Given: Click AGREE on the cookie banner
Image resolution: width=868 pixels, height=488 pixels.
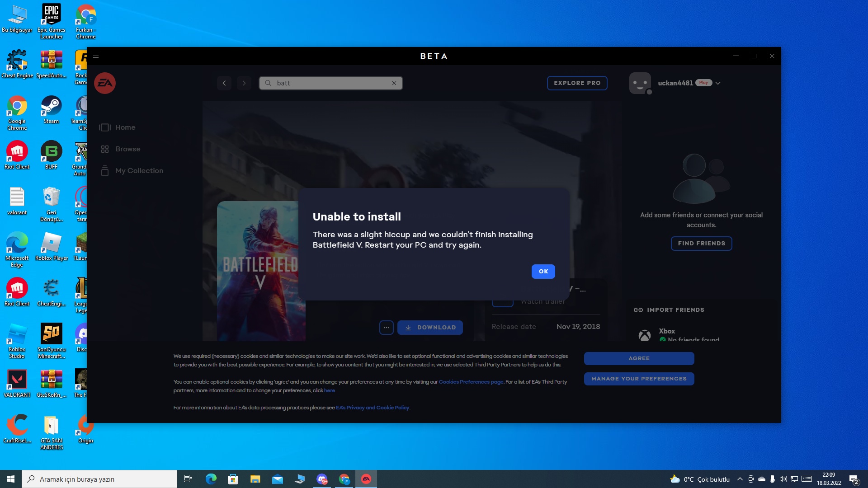Looking at the screenshot, I should point(639,358).
